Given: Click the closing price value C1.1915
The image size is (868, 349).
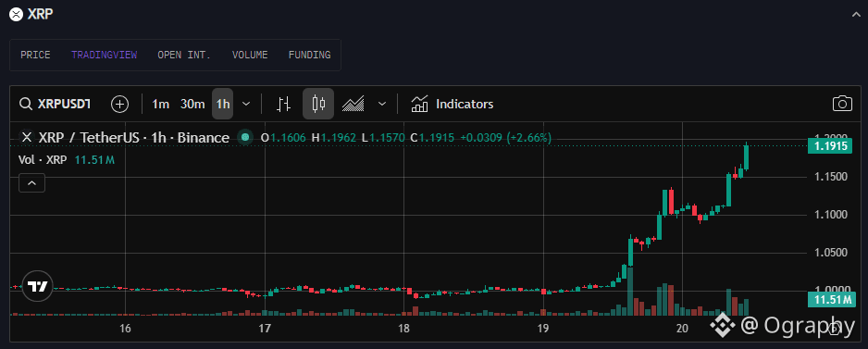Looking at the screenshot, I should click(x=433, y=137).
